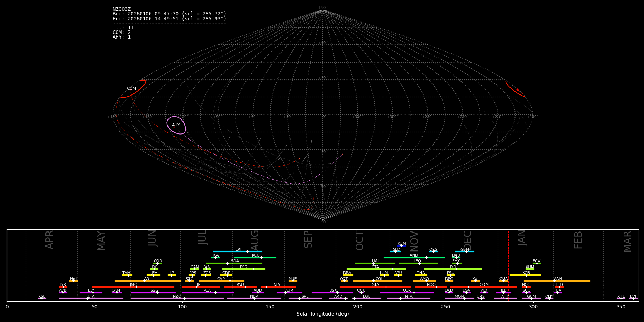Click the orange ORI shower bar
Viewport: 644px width, 322px height.
[378, 281]
